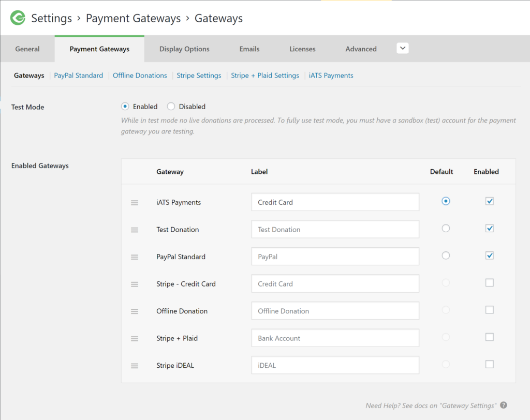Open PayPal Standard settings link
Image resolution: width=530 pixels, height=420 pixels.
(79, 76)
